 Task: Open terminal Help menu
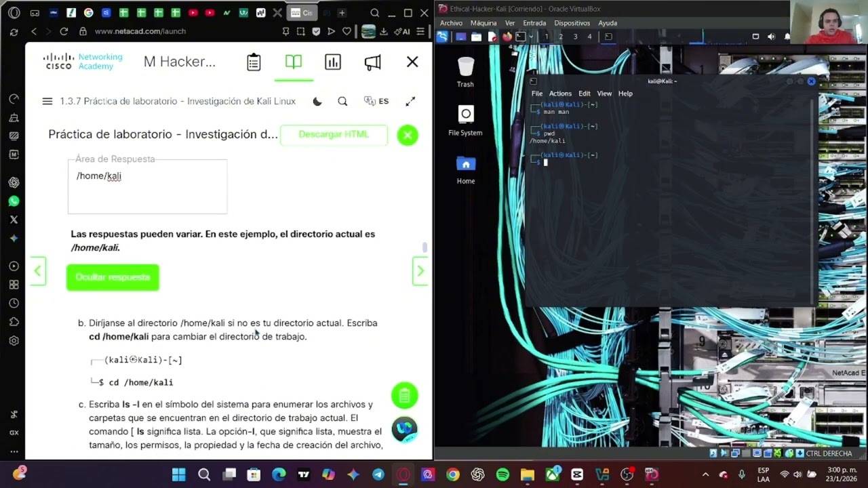pos(625,94)
